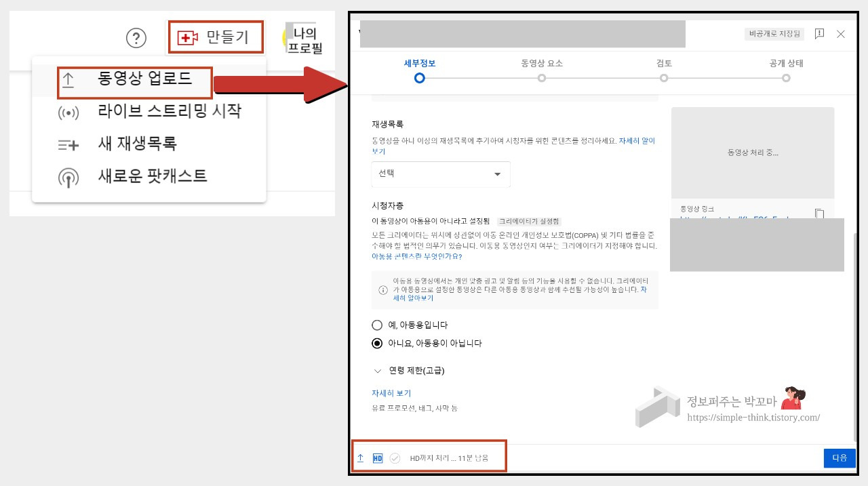Click the 검토 step circle marker
The image size is (868, 486).
click(x=664, y=78)
